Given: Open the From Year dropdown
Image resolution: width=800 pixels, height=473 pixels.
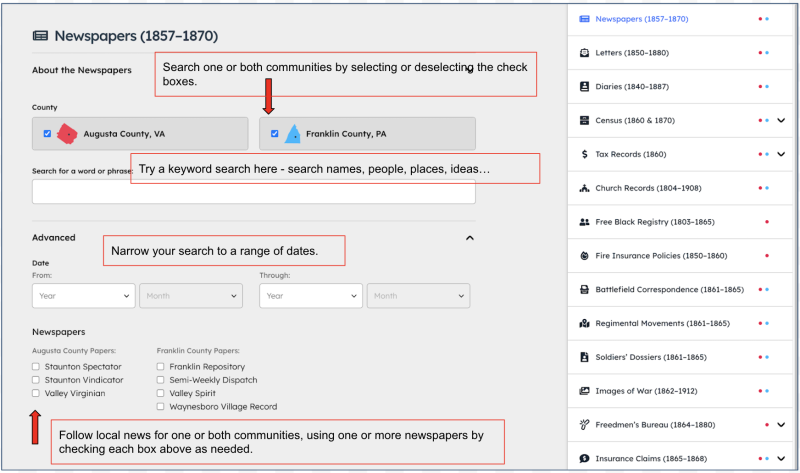Looking at the screenshot, I should 84,296.
